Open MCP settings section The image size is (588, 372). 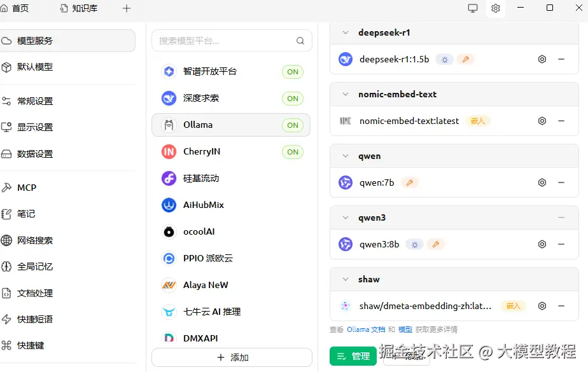coord(67,188)
